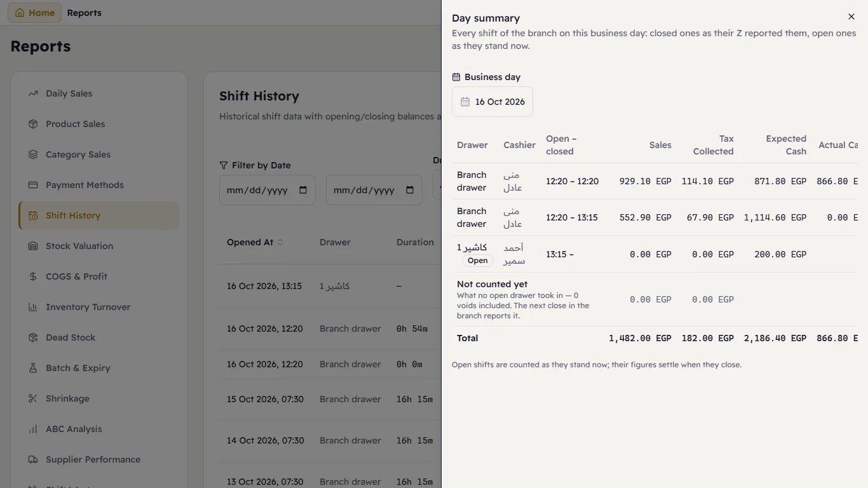Click the Batch & Expiry flask icon
This screenshot has width=868, height=488.
(33, 368)
